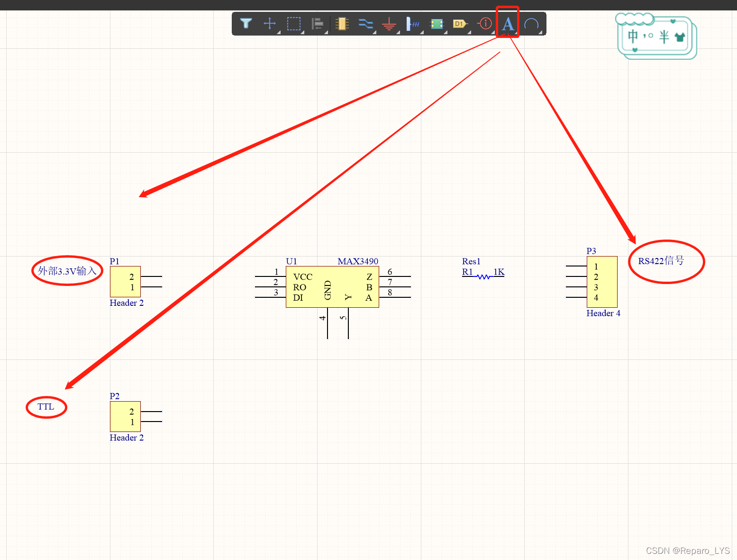The image size is (737, 560).
Task: Activate the Place Wire tool
Action: [x=365, y=23]
